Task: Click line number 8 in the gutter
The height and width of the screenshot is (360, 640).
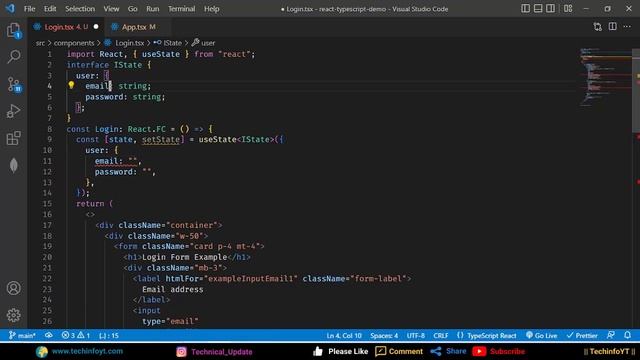Action: pos(49,129)
